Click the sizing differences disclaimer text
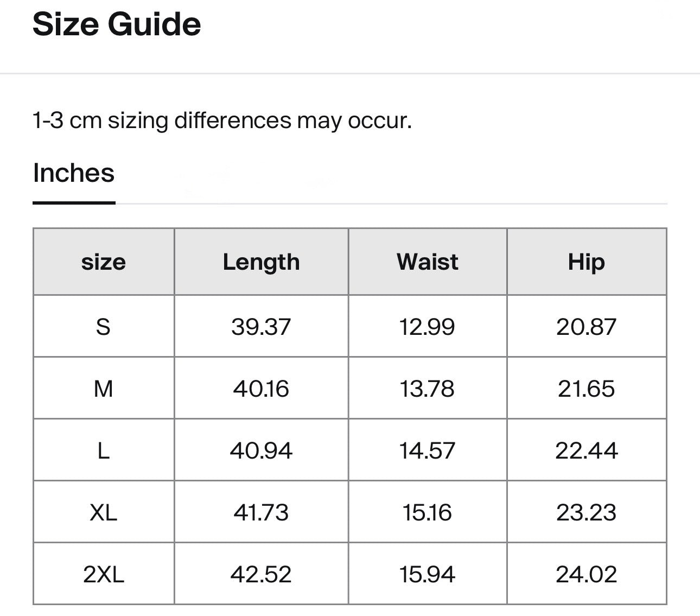The height and width of the screenshot is (616, 700). click(222, 120)
